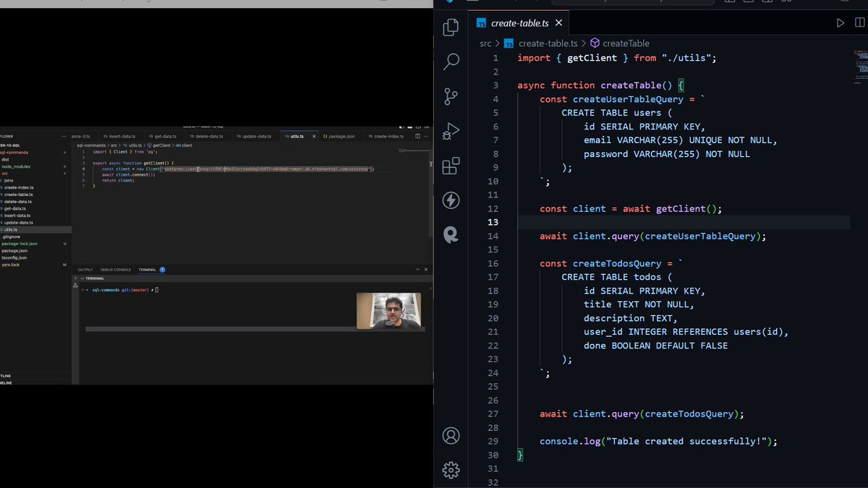The height and width of the screenshot is (488, 868).
Task: Close the terminal panel
Action: click(x=425, y=270)
